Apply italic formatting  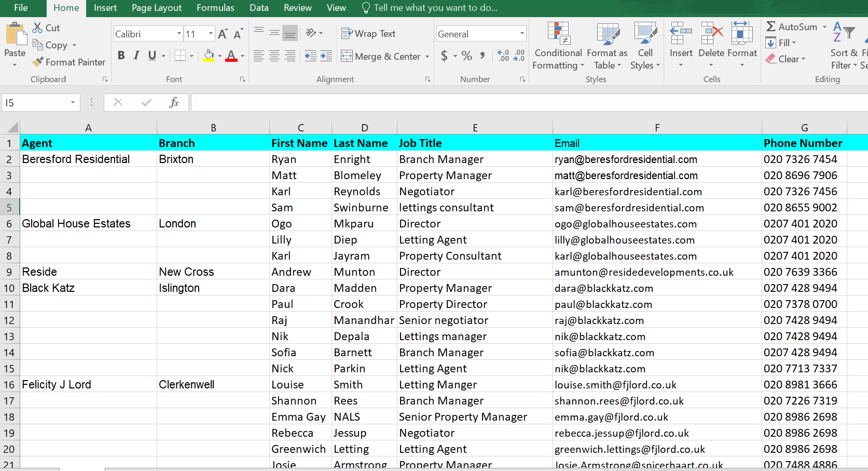[x=136, y=56]
